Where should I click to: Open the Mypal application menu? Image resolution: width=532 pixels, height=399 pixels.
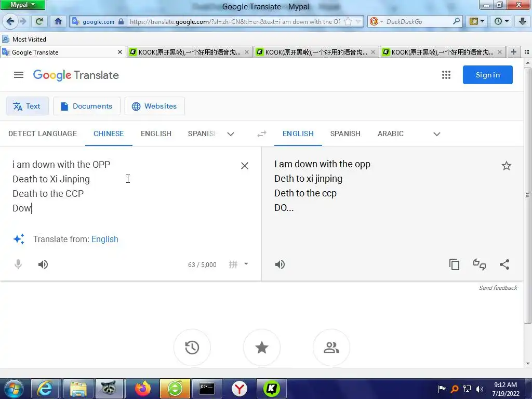(x=23, y=5)
